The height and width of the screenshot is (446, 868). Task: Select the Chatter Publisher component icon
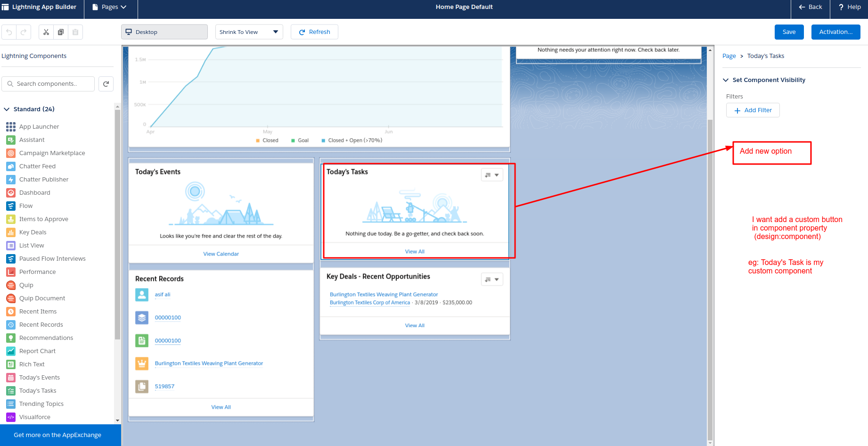point(11,180)
